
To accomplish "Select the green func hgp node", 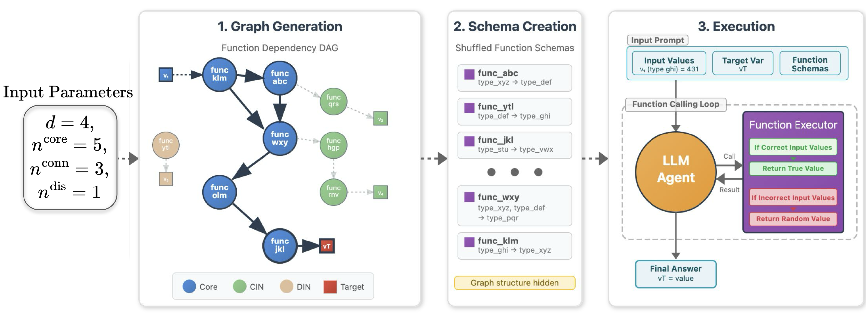I will coord(333,145).
